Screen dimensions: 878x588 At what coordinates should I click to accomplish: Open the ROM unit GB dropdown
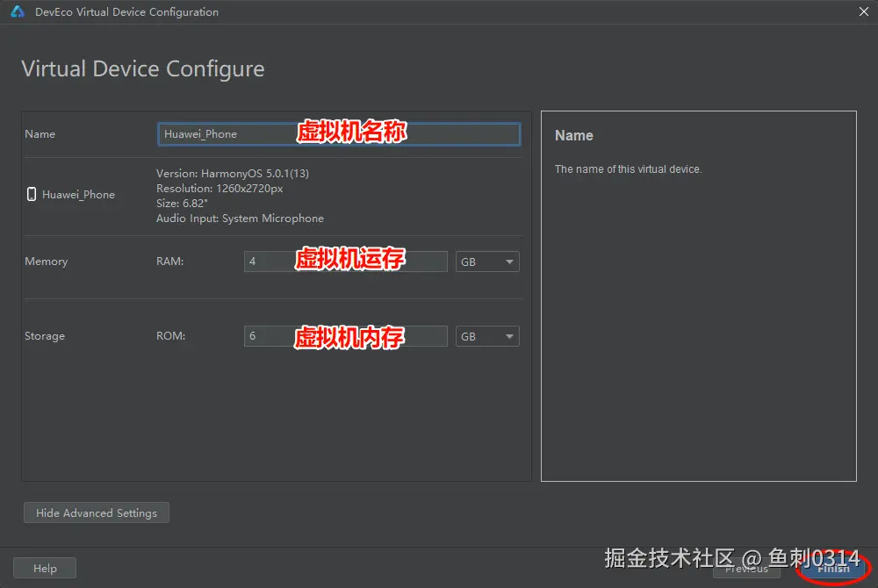[x=487, y=336]
